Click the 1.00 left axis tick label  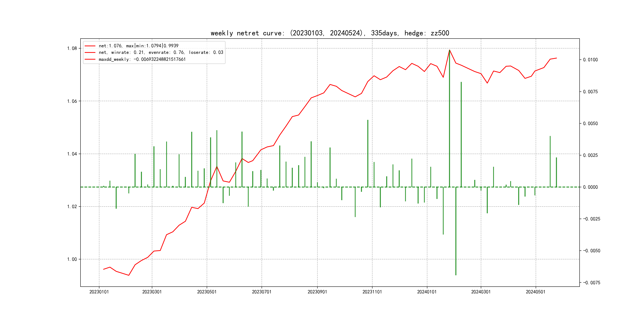point(72,259)
